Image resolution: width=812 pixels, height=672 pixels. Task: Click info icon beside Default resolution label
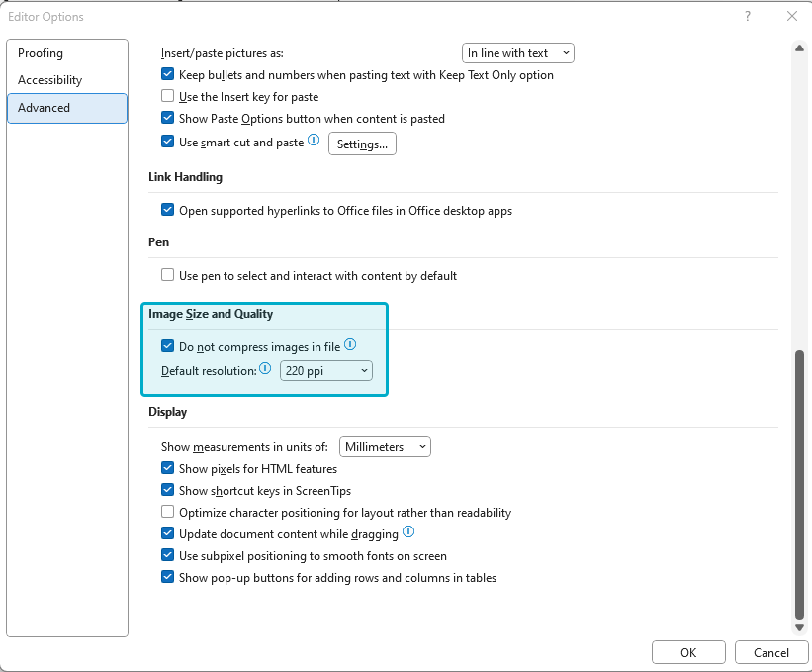(265, 368)
